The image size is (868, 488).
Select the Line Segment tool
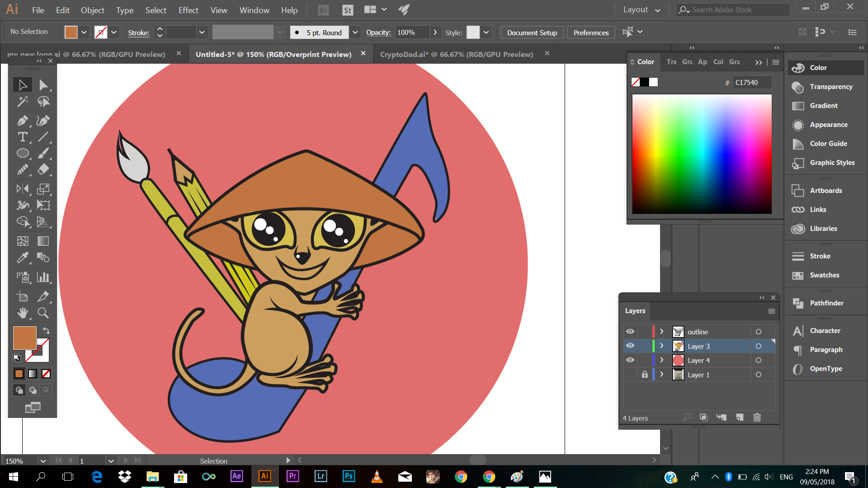point(43,137)
